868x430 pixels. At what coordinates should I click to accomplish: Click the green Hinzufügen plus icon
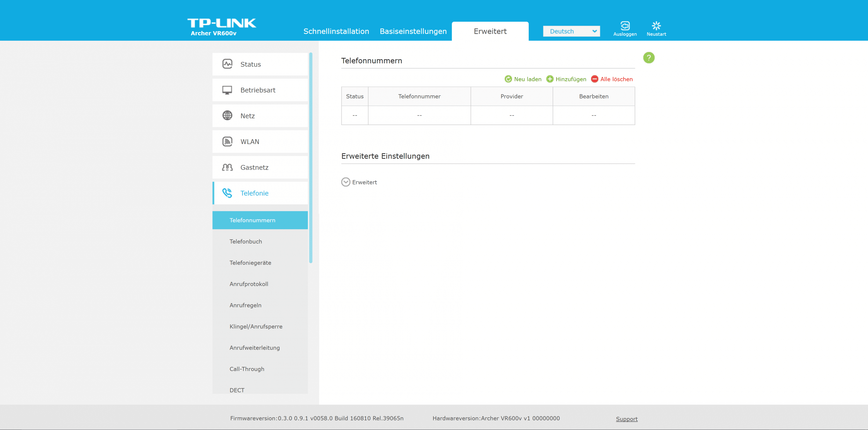[x=549, y=79]
